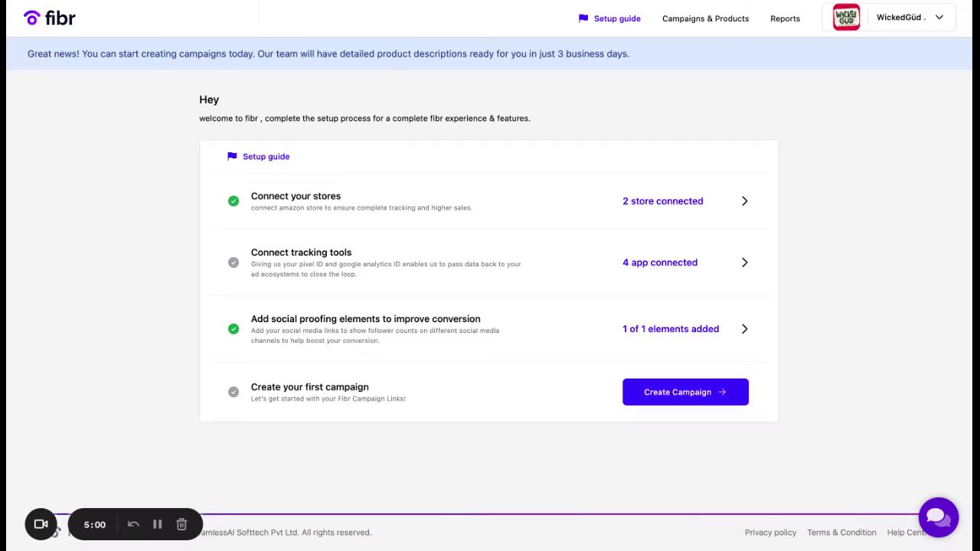980x551 pixels.
Task: Click the Setup guide card flag icon
Action: pyautogui.click(x=232, y=156)
